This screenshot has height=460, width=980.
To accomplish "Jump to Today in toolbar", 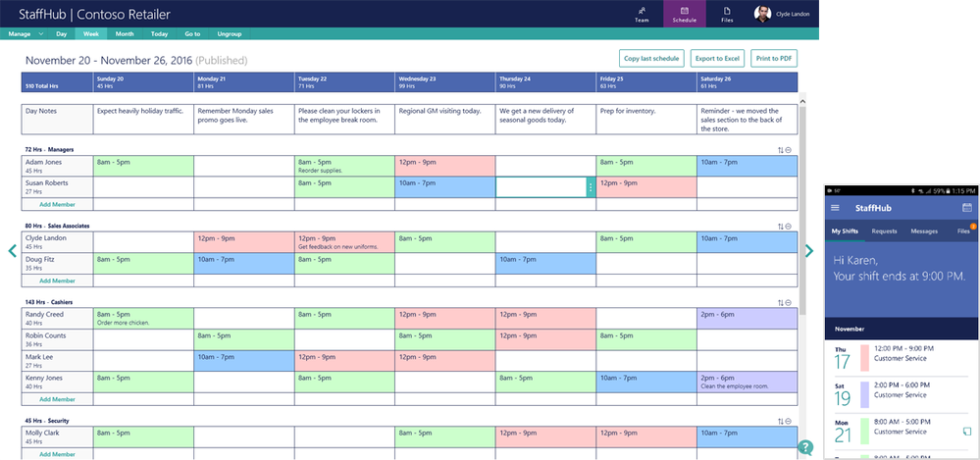I will pos(159,33).
